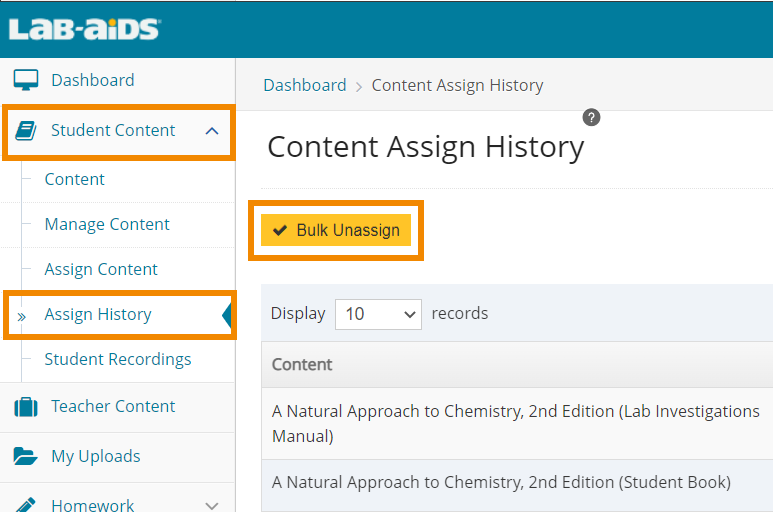Click the Lab-Aids logo
This screenshot has height=512, width=773.
[x=84, y=29]
